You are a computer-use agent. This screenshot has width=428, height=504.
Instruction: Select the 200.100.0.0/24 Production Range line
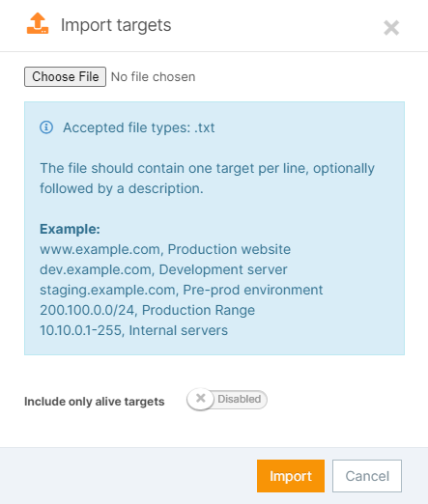tap(147, 310)
